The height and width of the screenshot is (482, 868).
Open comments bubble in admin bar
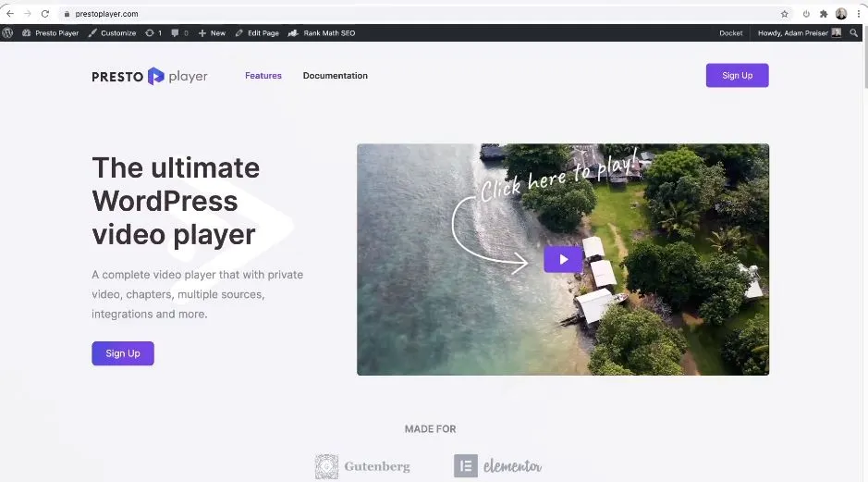[x=179, y=33]
